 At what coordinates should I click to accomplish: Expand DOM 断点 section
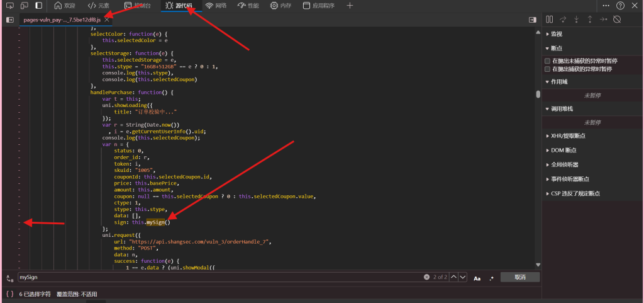pyautogui.click(x=563, y=150)
